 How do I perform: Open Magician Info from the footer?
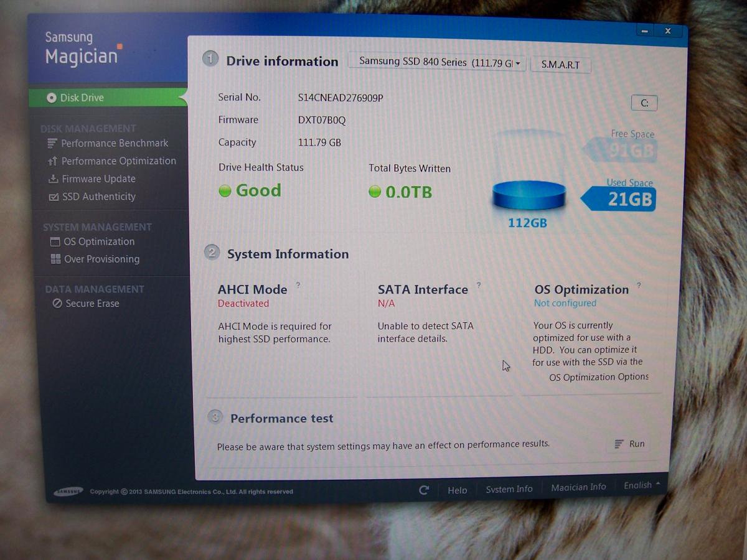(578, 487)
